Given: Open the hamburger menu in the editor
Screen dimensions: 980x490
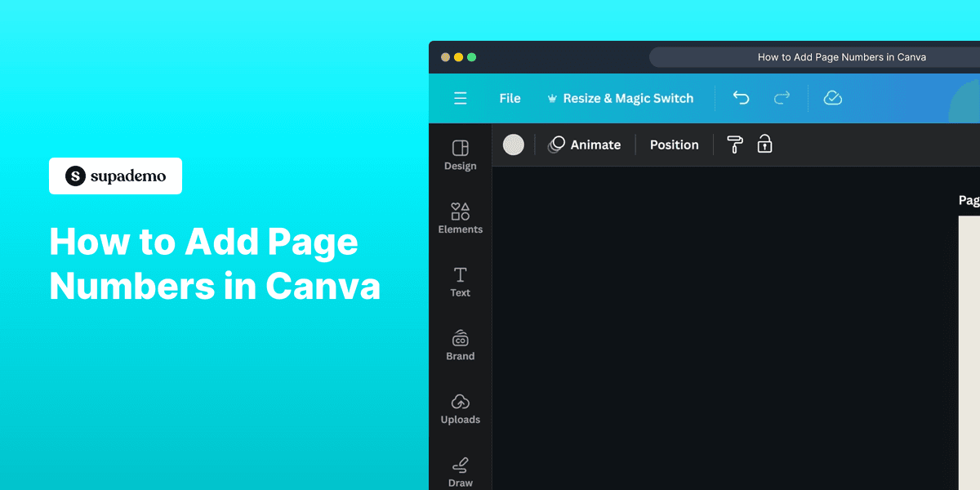Looking at the screenshot, I should [460, 98].
